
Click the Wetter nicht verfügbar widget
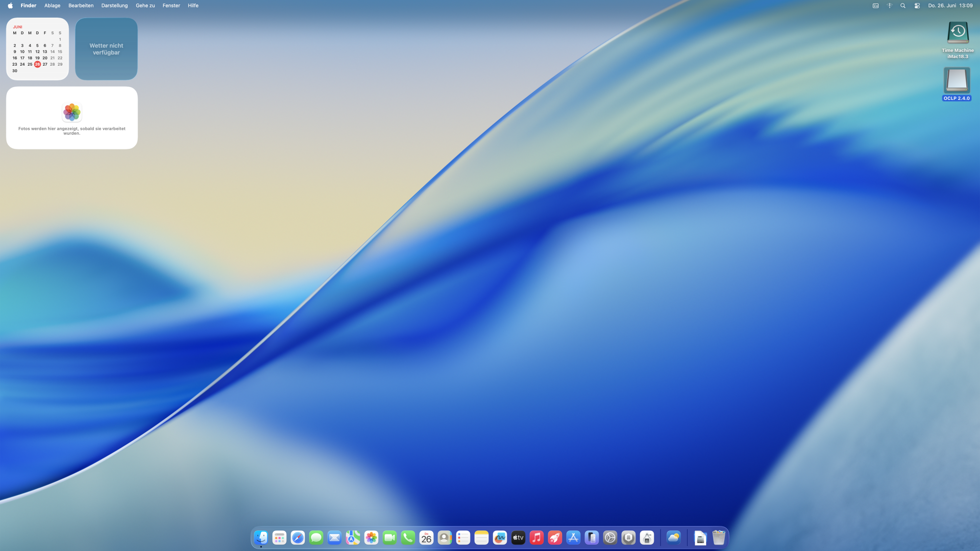click(x=106, y=49)
